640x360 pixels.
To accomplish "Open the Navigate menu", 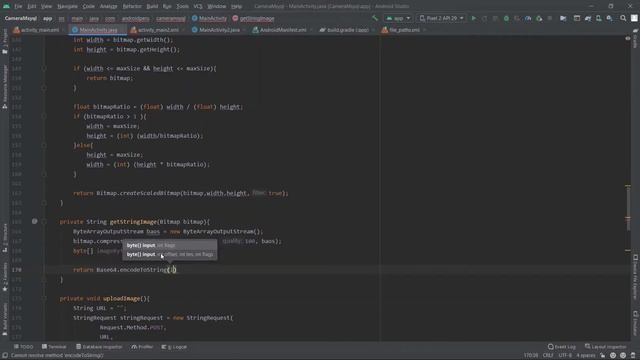I will coord(67,6).
